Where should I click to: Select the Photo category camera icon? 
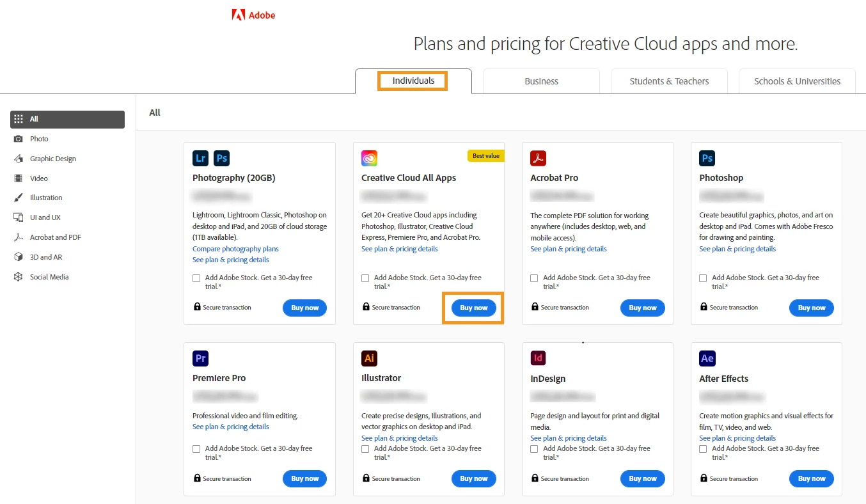pos(18,139)
